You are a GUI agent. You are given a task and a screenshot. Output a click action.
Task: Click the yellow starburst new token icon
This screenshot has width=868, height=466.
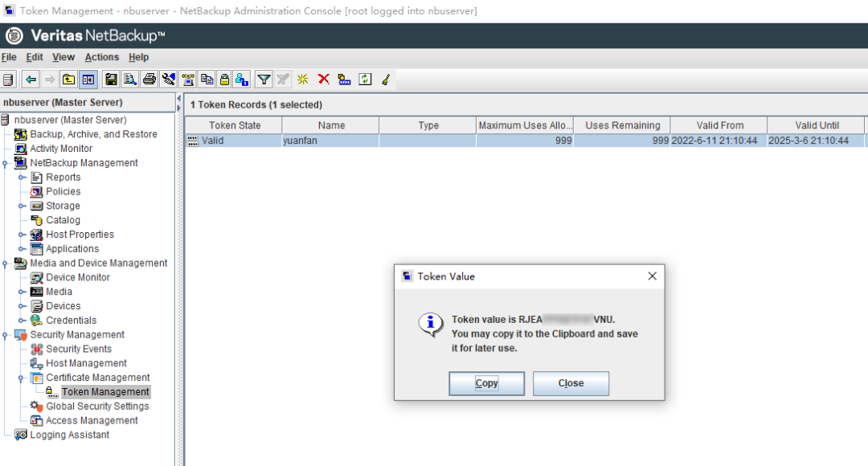pyautogui.click(x=302, y=80)
